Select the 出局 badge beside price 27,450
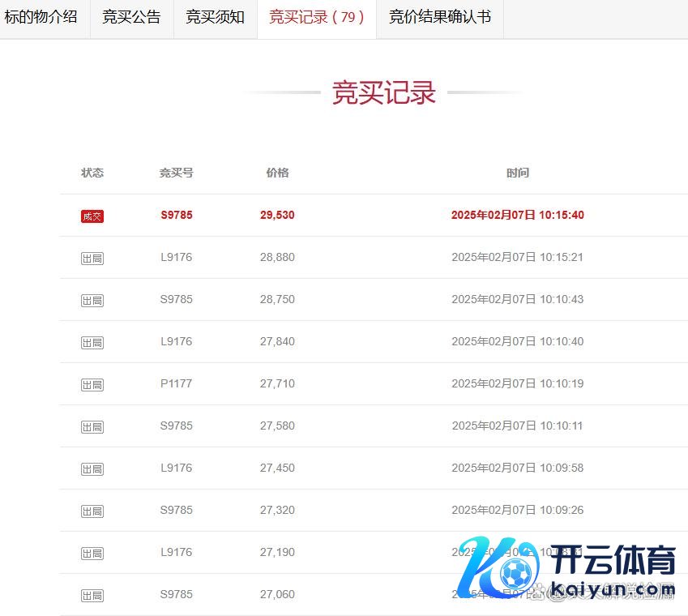 pyautogui.click(x=92, y=469)
